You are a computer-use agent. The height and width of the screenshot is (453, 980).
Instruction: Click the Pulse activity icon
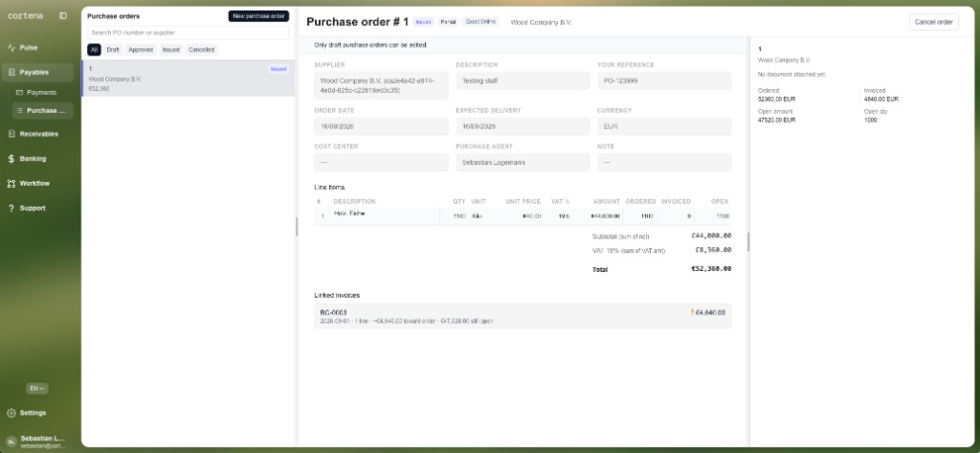coord(11,48)
